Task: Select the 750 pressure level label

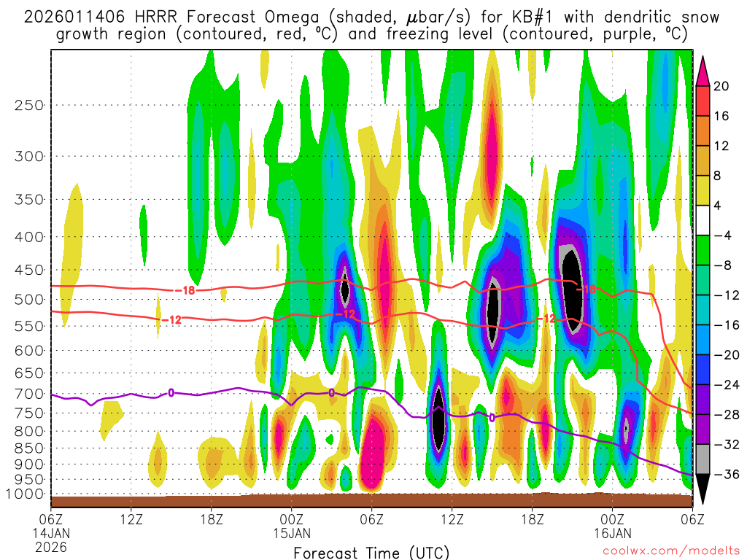Action: (x=29, y=413)
